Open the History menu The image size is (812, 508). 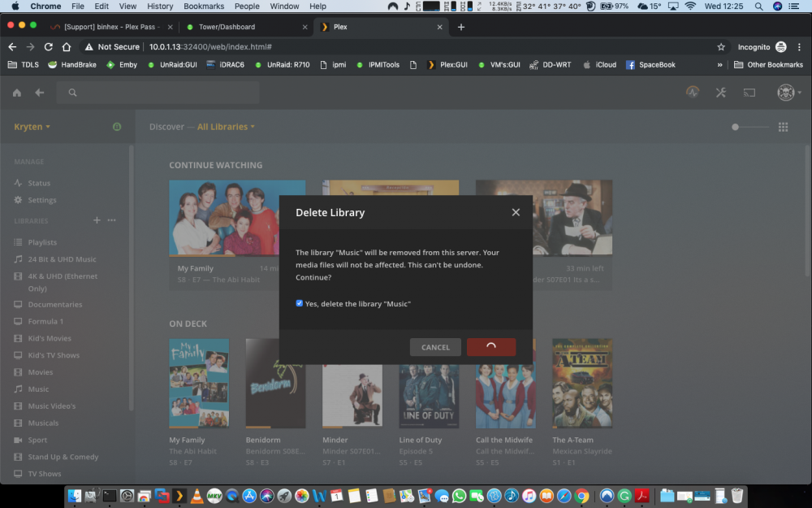click(x=160, y=7)
